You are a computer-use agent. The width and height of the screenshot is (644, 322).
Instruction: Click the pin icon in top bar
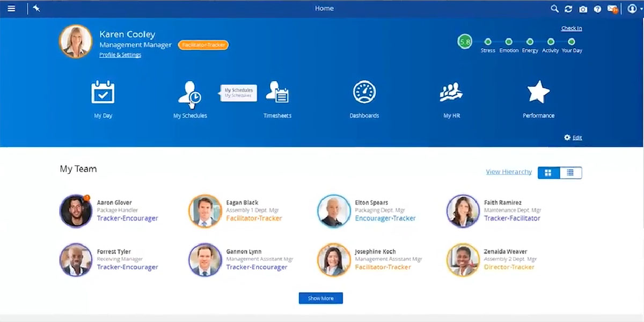(36, 9)
